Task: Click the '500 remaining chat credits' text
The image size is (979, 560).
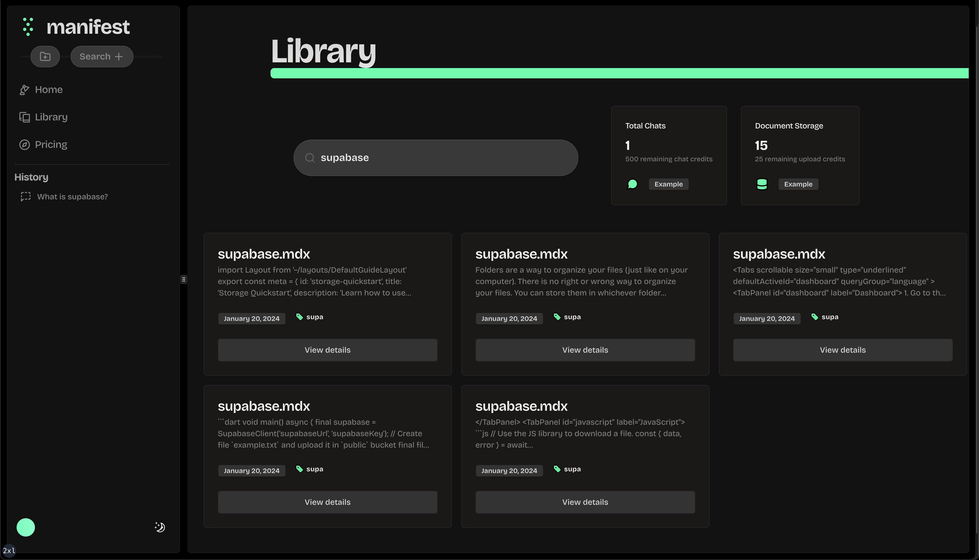Action: (668, 159)
